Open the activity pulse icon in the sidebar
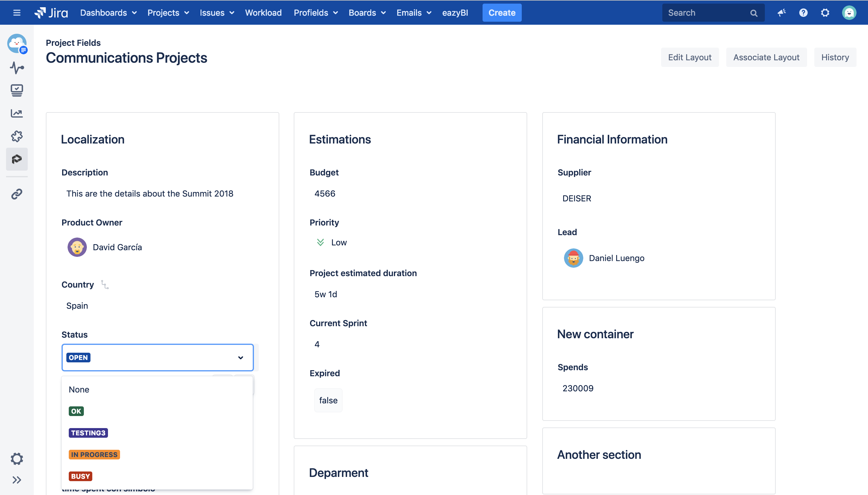Image resolution: width=868 pixels, height=495 pixels. pos(17,68)
